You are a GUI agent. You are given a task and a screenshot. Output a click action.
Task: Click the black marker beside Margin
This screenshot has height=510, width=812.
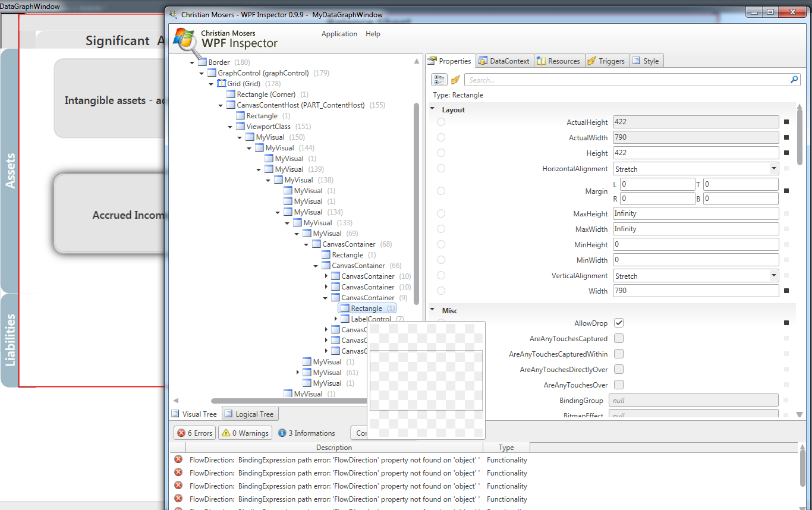(786, 191)
